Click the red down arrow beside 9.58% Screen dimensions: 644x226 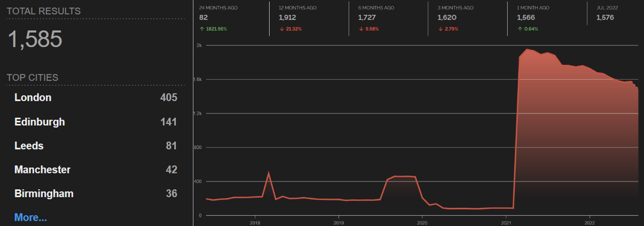tap(361, 29)
